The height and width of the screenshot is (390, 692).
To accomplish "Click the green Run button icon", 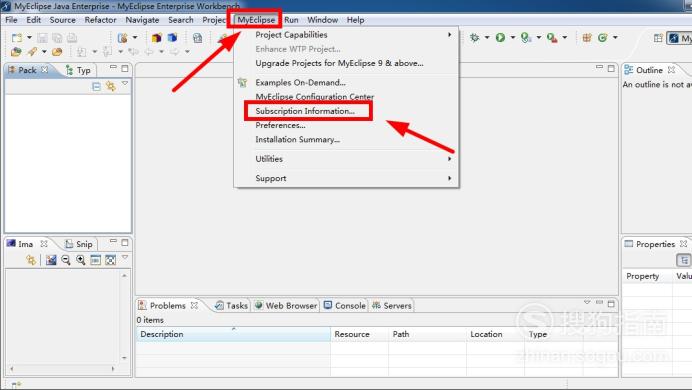I will click(x=500, y=38).
